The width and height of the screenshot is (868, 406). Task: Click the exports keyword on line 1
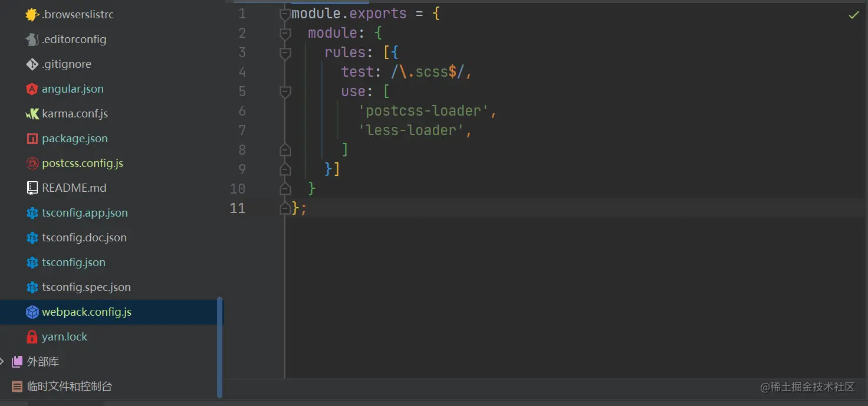378,14
